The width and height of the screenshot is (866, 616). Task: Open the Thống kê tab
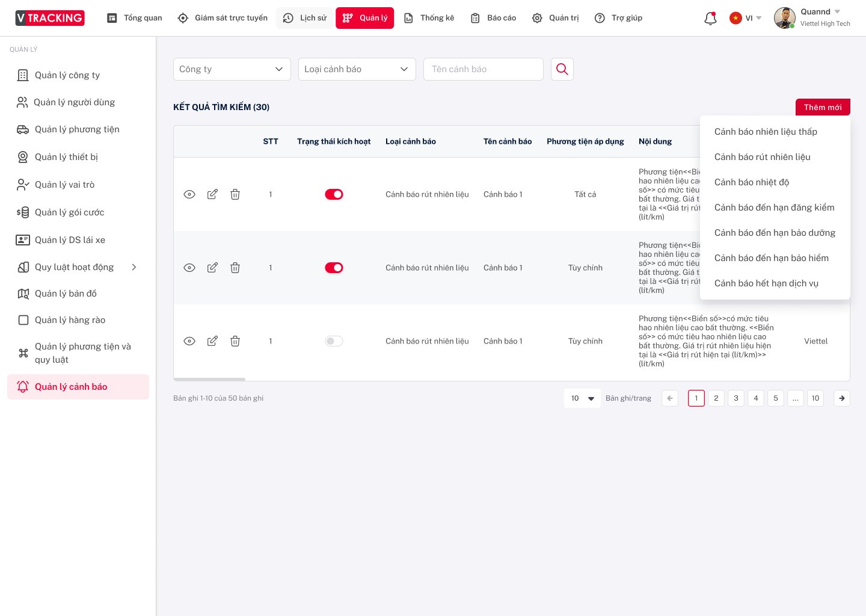tap(429, 18)
